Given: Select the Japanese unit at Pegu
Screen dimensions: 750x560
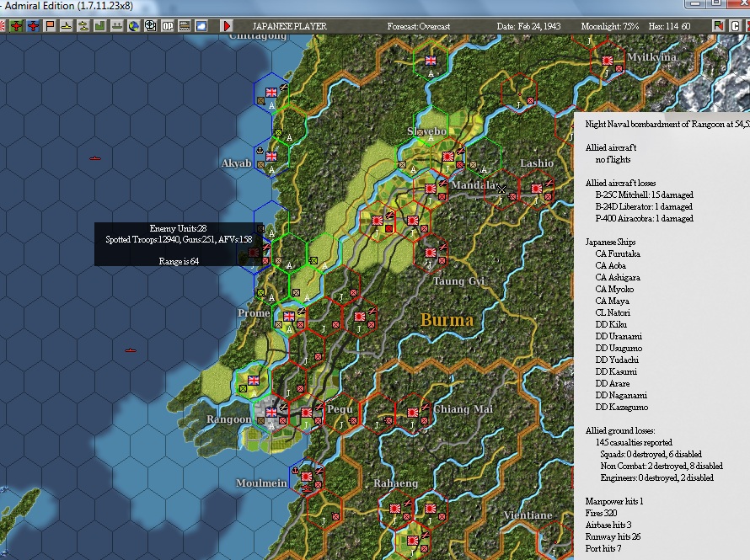Looking at the screenshot, I should point(307,413).
